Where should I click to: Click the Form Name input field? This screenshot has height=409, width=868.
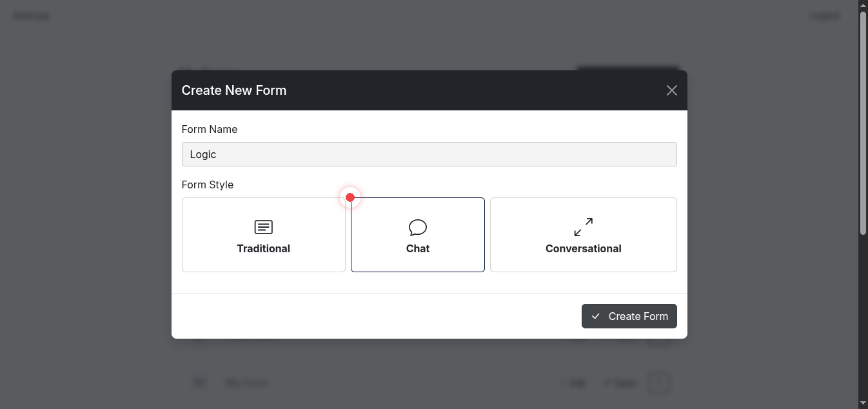(429, 154)
